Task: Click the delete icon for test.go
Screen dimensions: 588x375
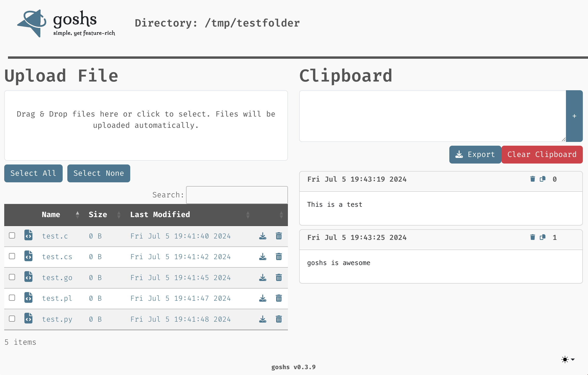Action: (x=279, y=277)
